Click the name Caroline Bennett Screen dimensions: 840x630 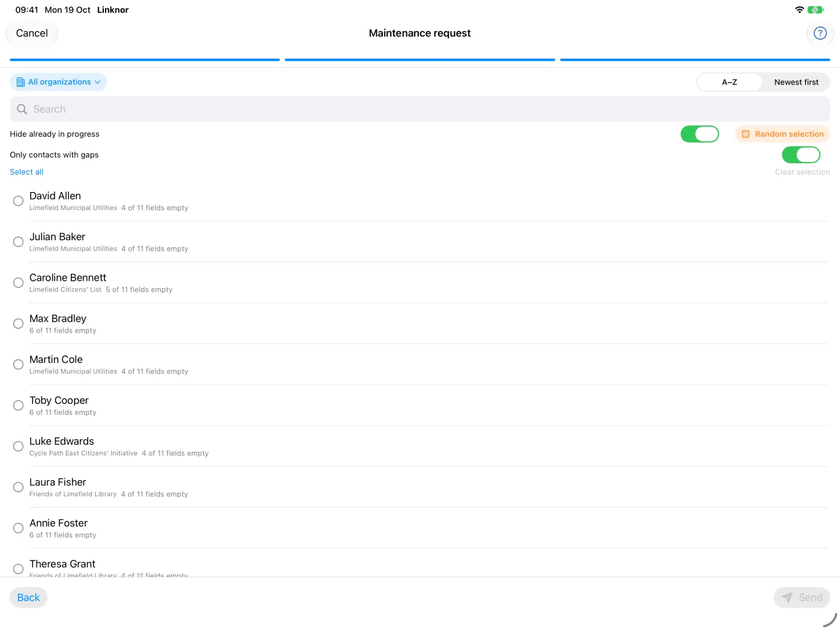point(68,278)
